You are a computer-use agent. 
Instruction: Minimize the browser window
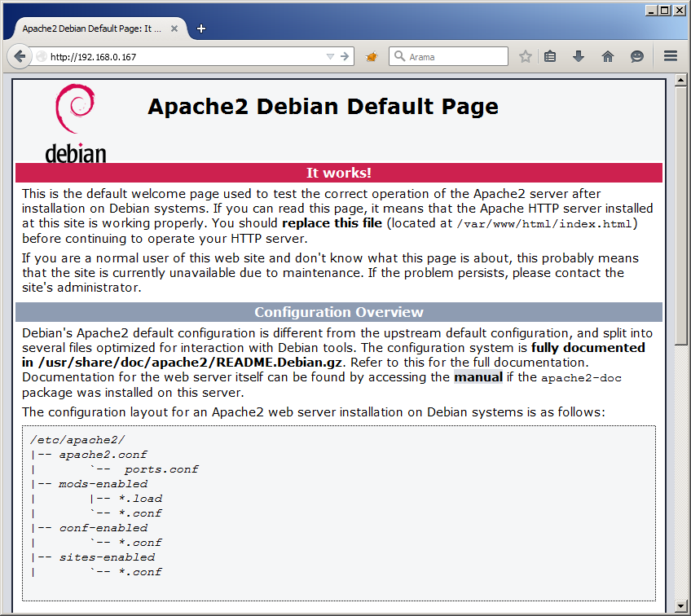(652, 10)
